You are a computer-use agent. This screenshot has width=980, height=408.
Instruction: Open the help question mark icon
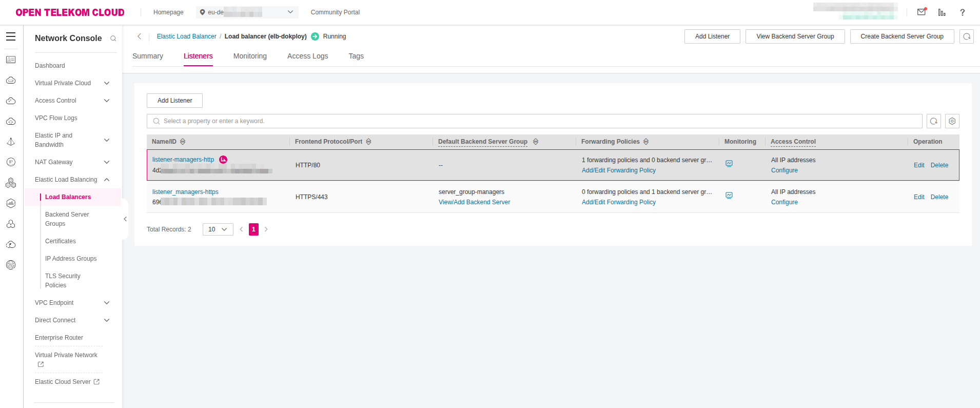click(x=963, y=12)
